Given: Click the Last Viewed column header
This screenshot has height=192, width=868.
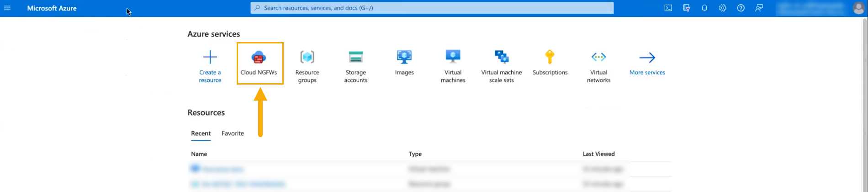Looking at the screenshot, I should [598, 154].
